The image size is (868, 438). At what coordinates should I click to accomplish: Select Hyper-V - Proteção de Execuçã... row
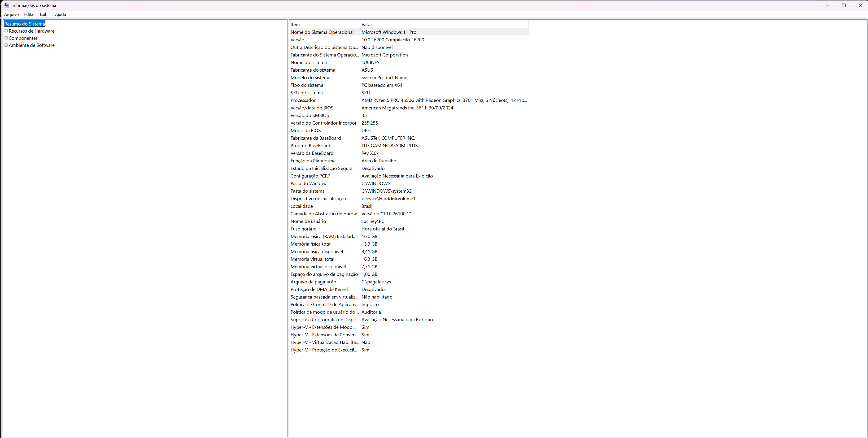409,350
